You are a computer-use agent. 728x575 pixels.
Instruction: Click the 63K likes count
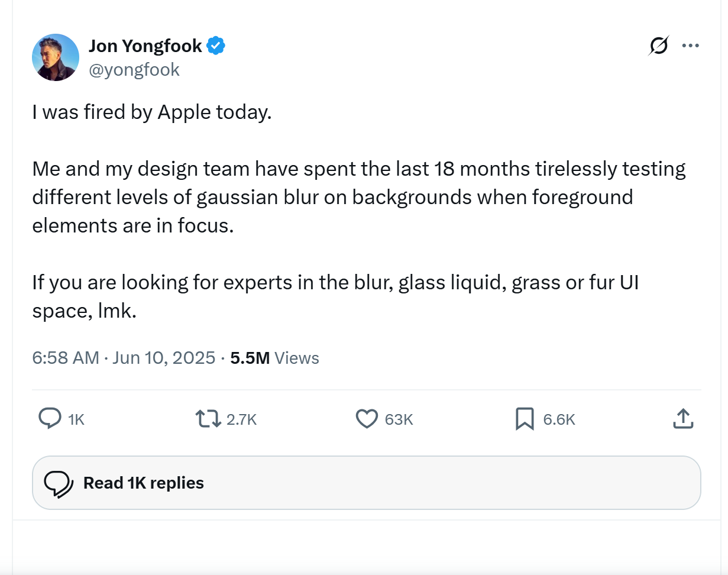coord(399,419)
